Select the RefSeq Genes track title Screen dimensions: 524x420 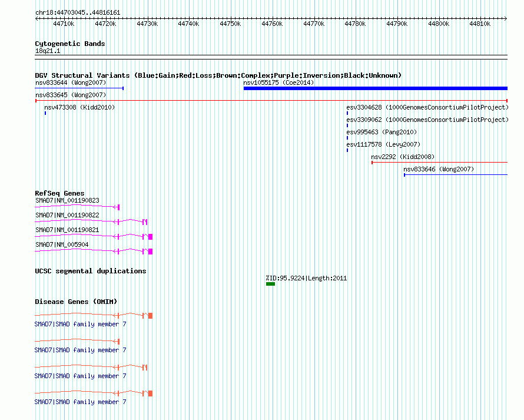[59, 193]
